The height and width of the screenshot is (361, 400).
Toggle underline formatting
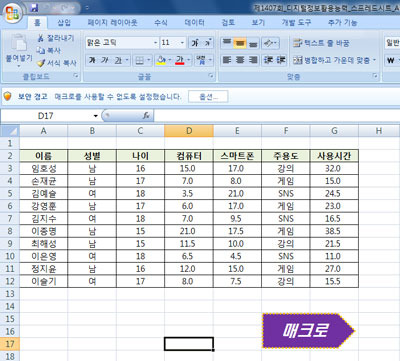pos(118,60)
